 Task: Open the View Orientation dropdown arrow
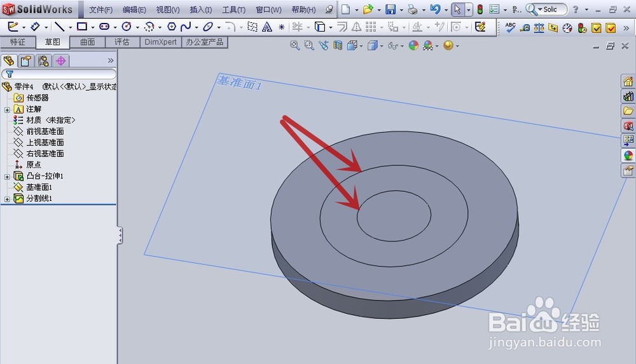click(x=361, y=46)
